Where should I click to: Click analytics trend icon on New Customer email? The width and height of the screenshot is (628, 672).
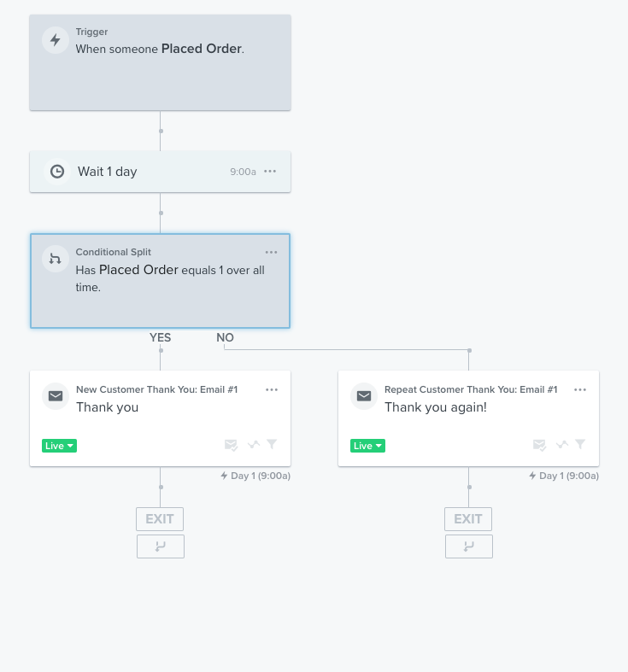[254, 444]
